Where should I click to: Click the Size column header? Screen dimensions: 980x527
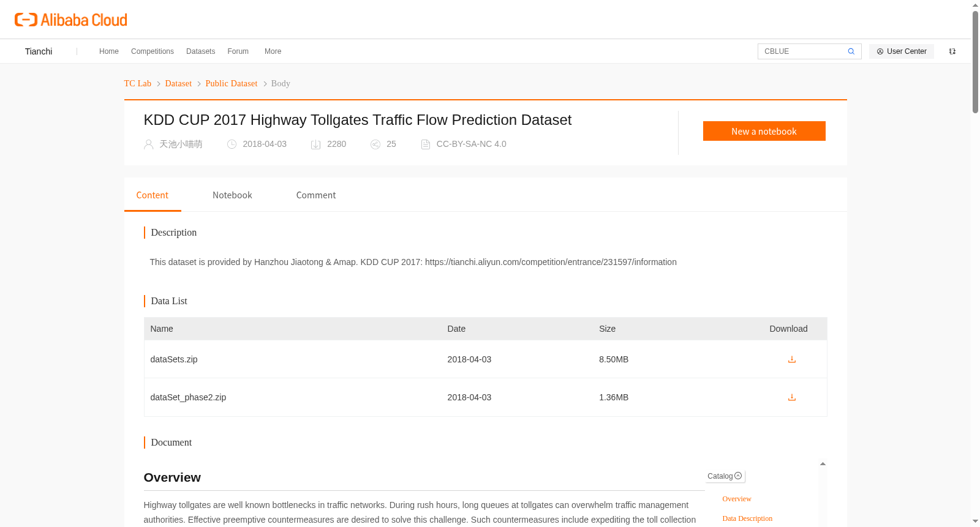click(608, 329)
